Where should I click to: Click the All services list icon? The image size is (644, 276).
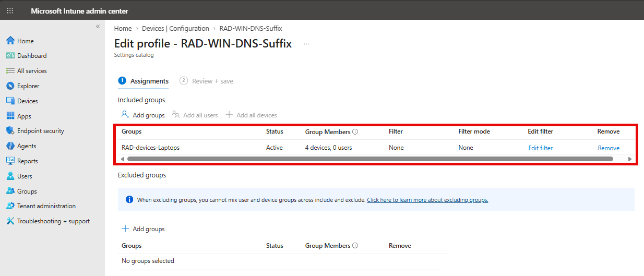coord(10,71)
